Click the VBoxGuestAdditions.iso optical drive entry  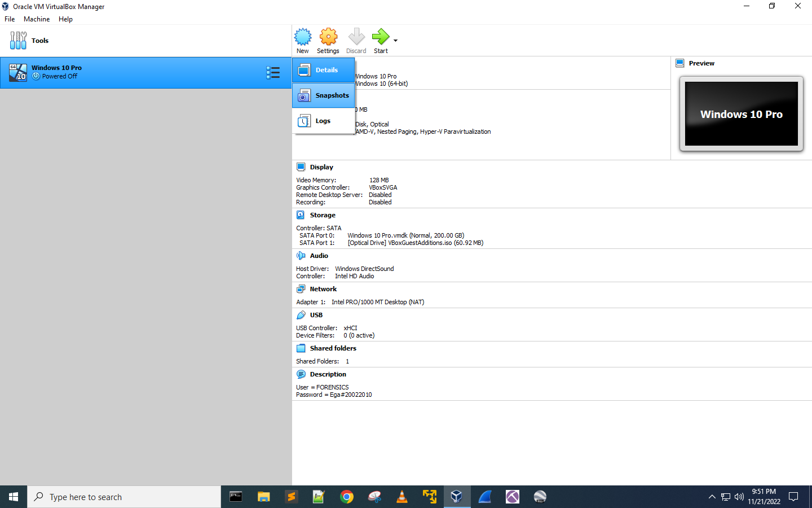[x=416, y=243]
